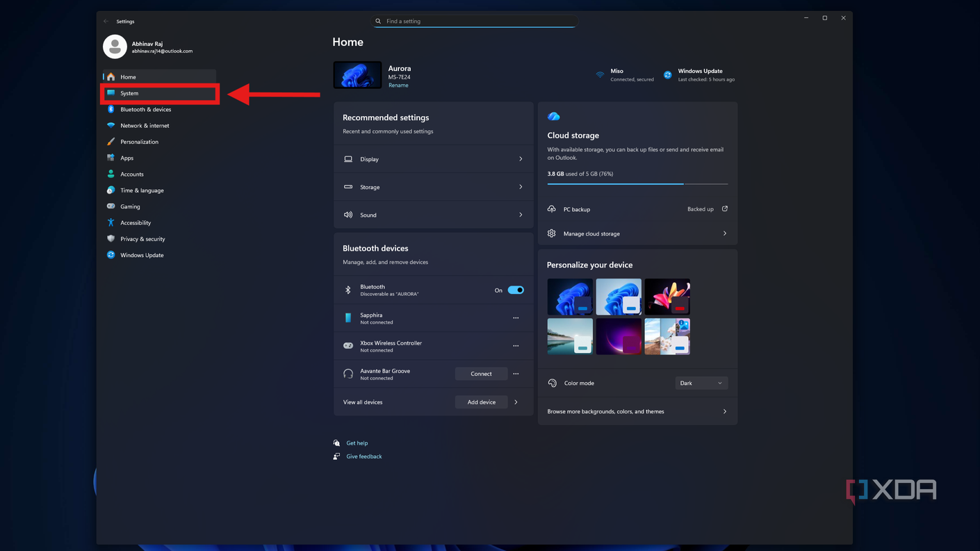
Task: Open Storage settings row
Action: click(433, 187)
